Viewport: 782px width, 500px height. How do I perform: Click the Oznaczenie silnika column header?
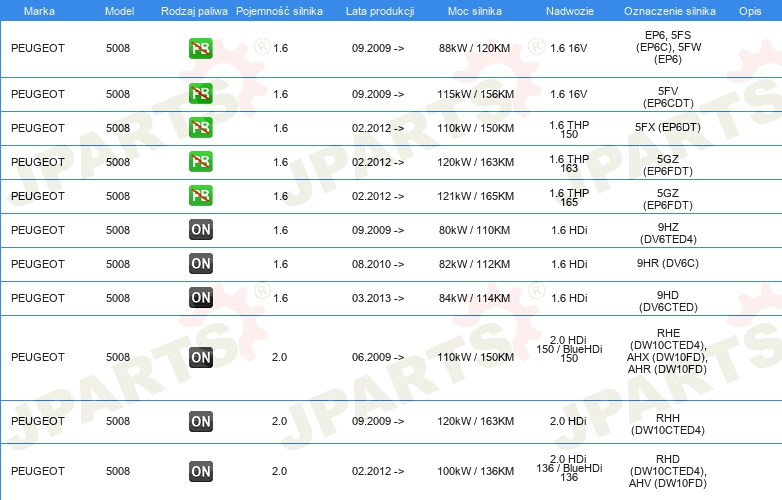pos(669,11)
